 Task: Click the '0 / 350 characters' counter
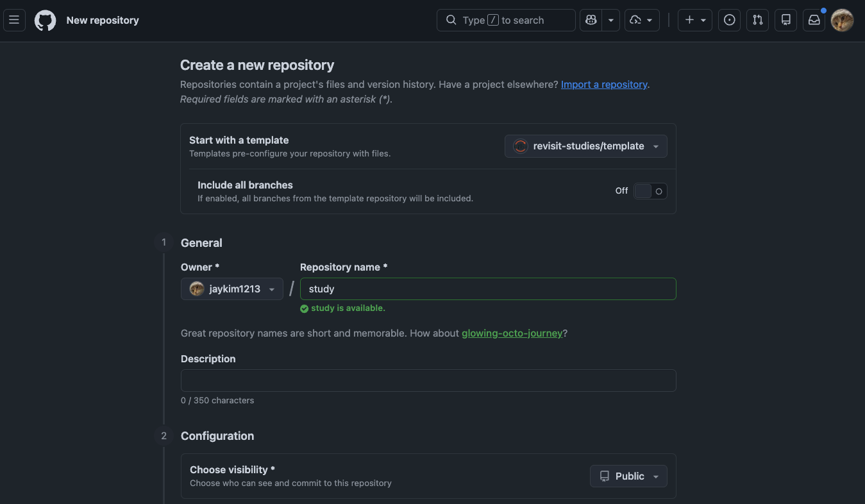(x=217, y=401)
